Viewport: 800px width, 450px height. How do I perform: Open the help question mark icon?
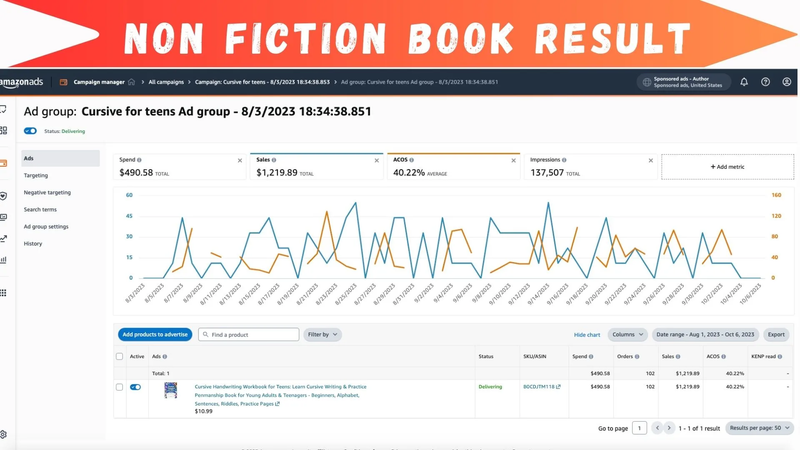click(765, 82)
